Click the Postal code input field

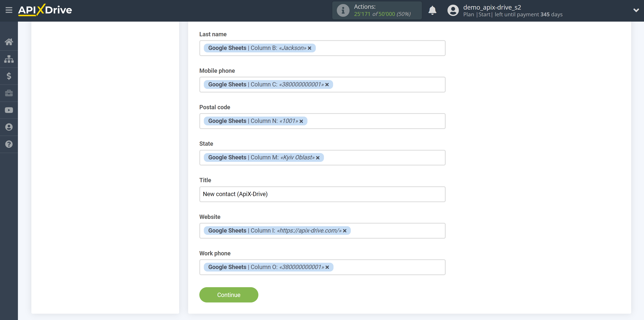[x=322, y=121]
